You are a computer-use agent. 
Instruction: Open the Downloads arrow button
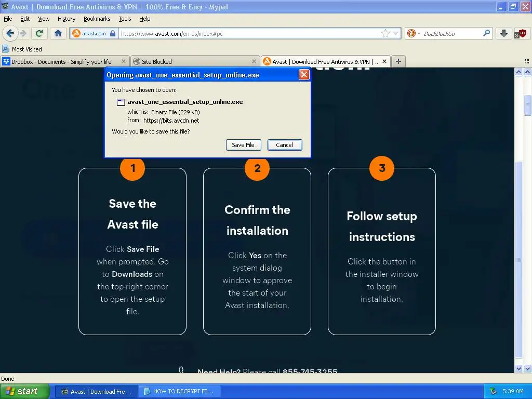point(504,33)
